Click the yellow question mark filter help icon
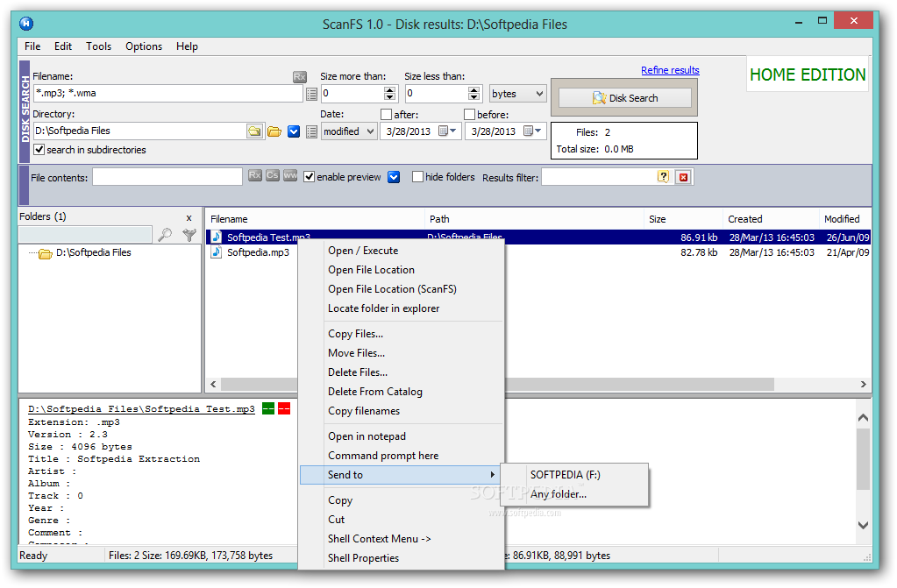Viewport: 897px width, 588px height. [663, 177]
